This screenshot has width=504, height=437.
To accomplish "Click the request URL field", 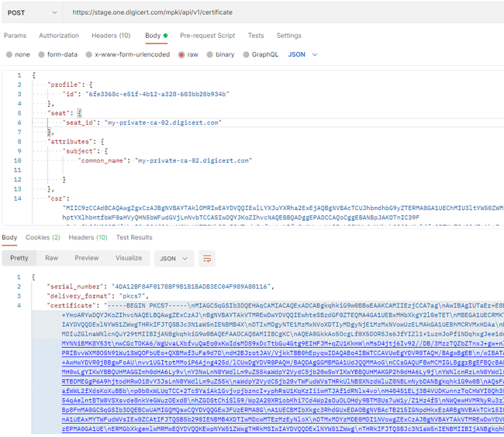I will tap(279, 12).
